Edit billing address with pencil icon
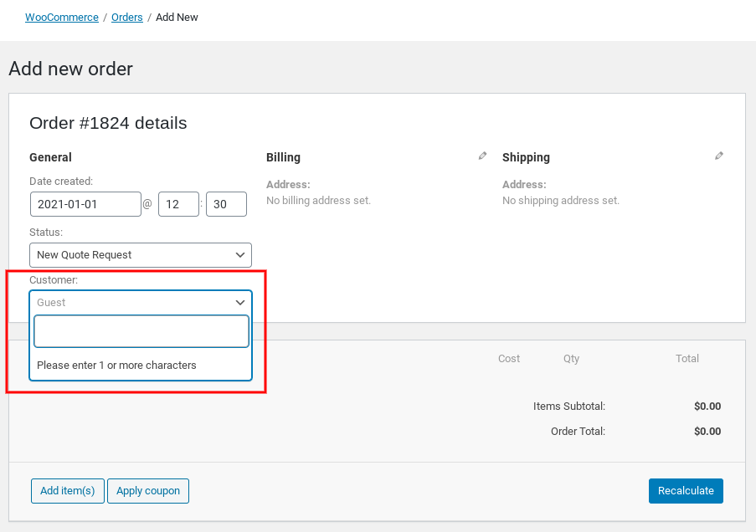The height and width of the screenshot is (532, 756). (x=482, y=156)
